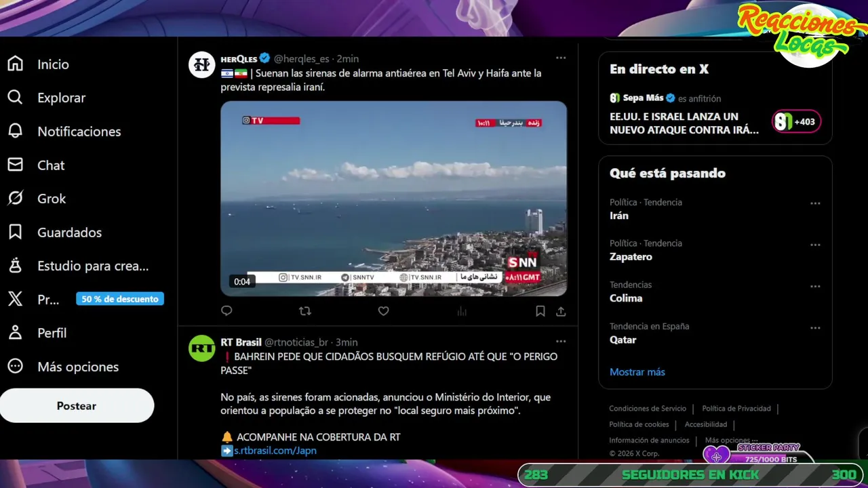Open the Grok icon
The image size is (868, 488).
tap(15, 199)
